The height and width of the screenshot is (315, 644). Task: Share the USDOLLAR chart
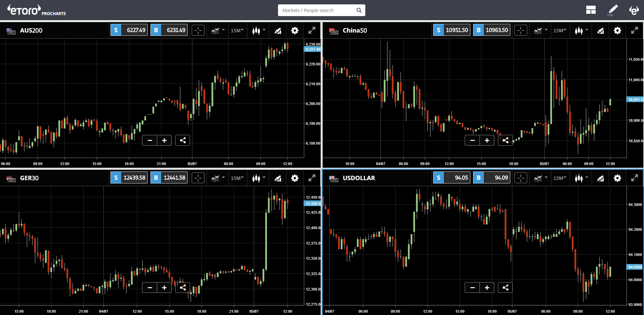[x=505, y=287]
